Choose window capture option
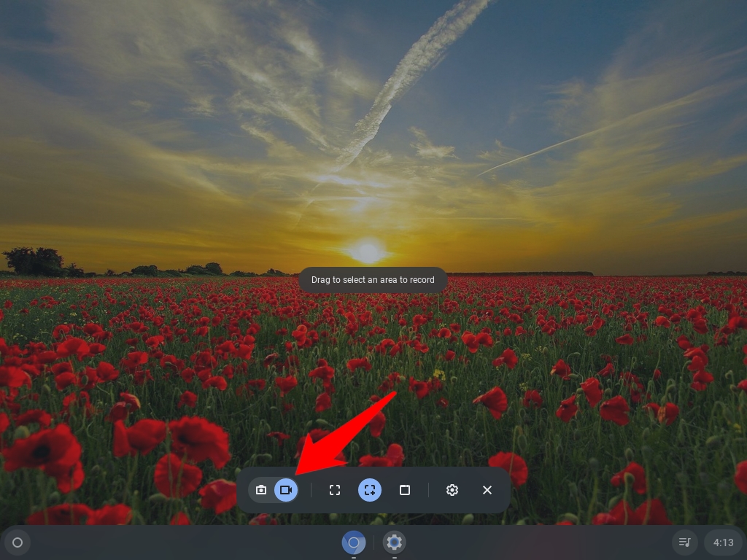This screenshot has height=560, width=747. pos(404,490)
